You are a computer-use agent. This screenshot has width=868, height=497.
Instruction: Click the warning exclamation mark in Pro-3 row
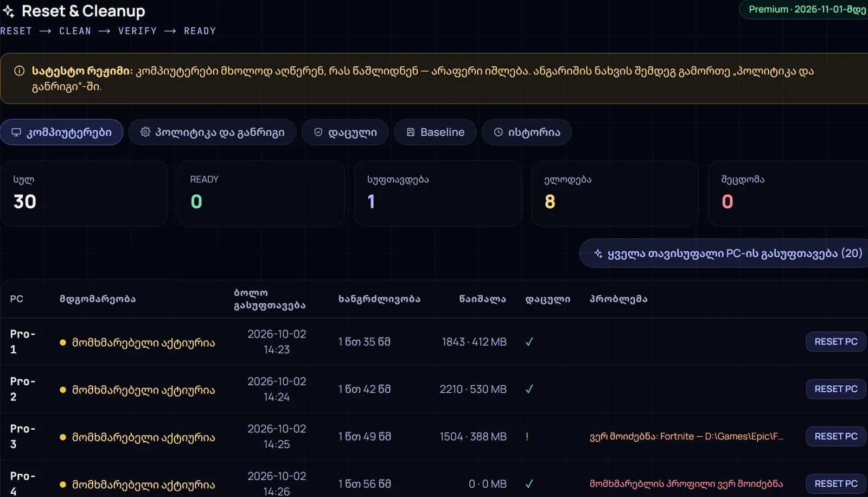click(x=527, y=436)
